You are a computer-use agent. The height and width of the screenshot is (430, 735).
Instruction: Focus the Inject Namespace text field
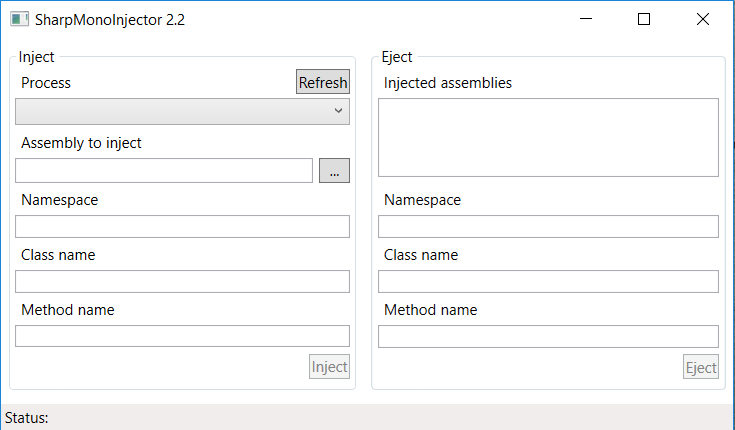[x=182, y=227]
